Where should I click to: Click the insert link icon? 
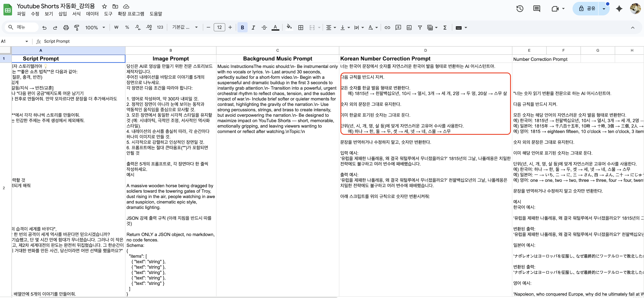pos(387,27)
